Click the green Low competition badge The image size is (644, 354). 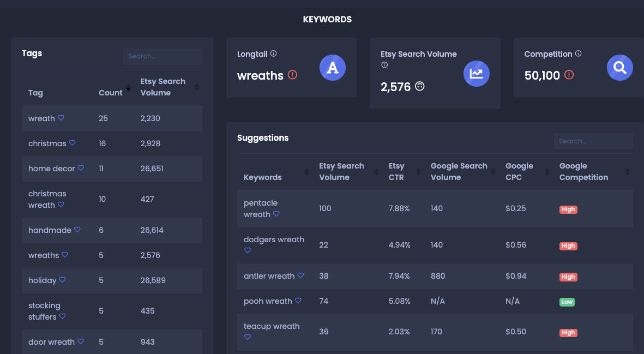(567, 302)
